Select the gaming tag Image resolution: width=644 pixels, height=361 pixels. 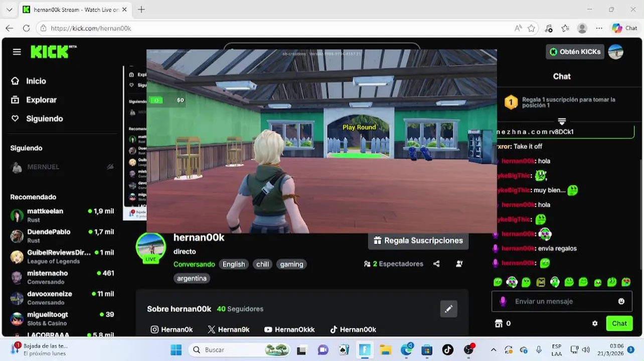291,264
